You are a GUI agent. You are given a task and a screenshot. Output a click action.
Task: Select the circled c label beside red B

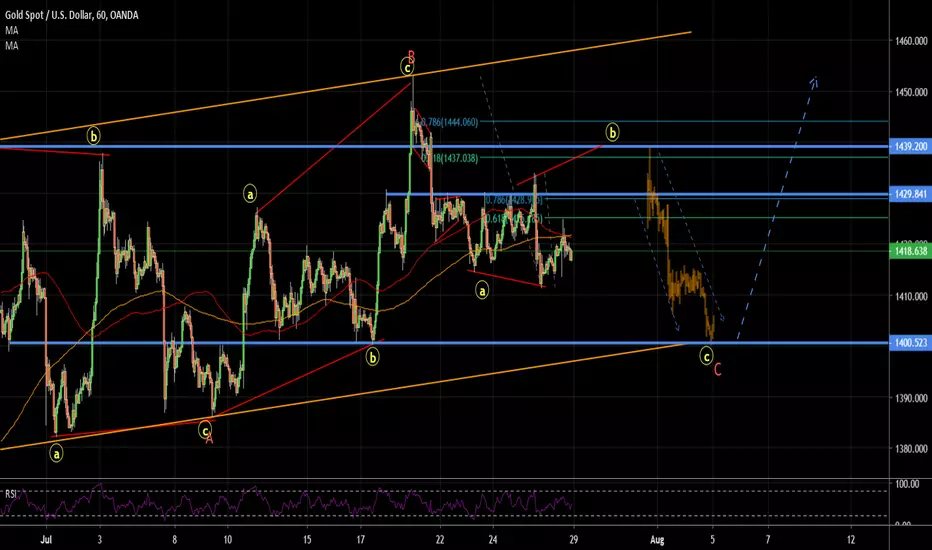coord(407,67)
